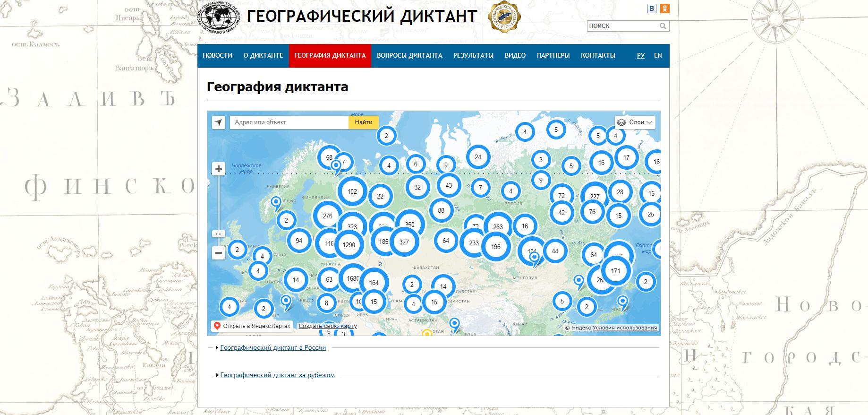Open the cluster marker labeled 94
This screenshot has height=415, width=868.
pyautogui.click(x=299, y=241)
